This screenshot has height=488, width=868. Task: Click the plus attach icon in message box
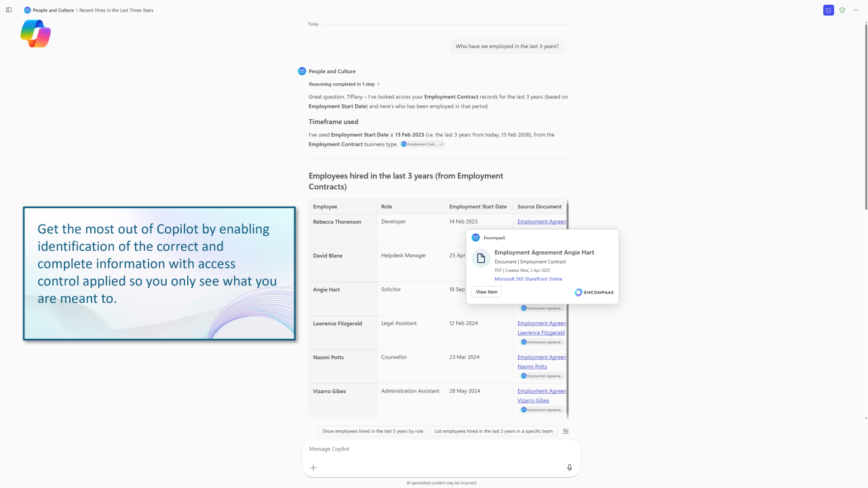313,468
